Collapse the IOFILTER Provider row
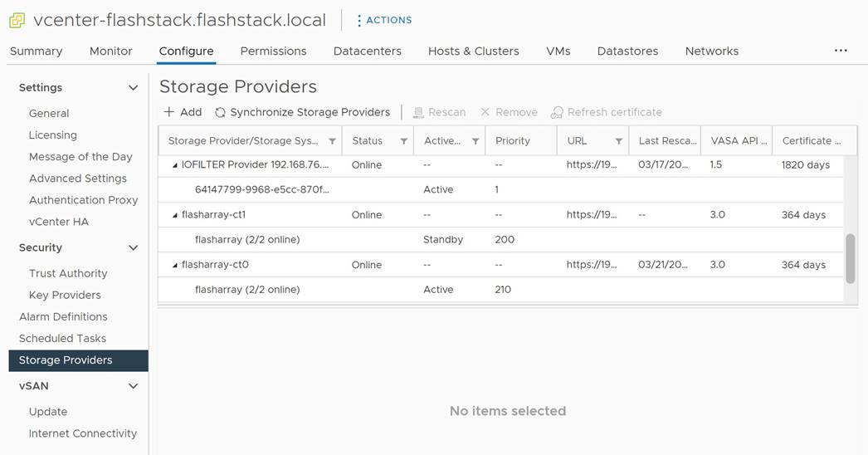868x455 pixels. [174, 165]
